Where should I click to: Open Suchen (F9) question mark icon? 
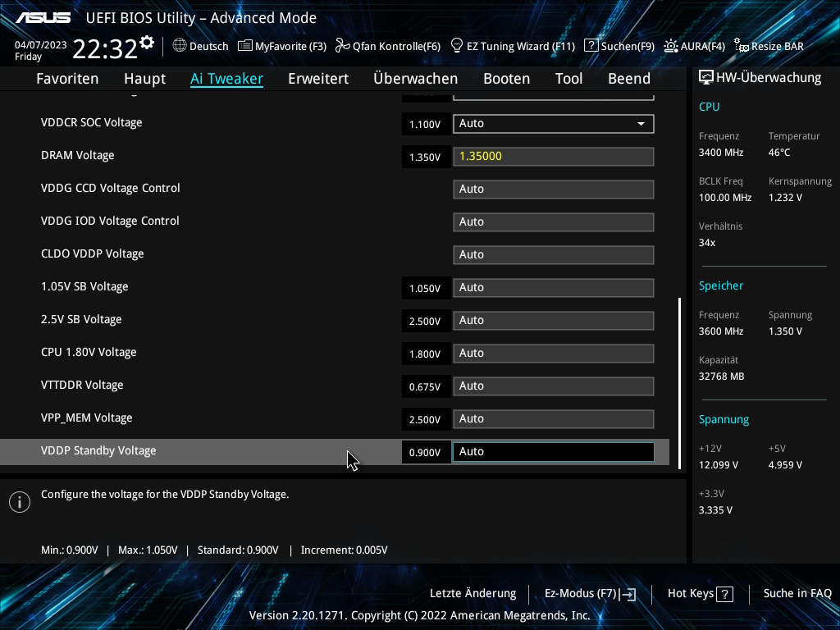(591, 46)
